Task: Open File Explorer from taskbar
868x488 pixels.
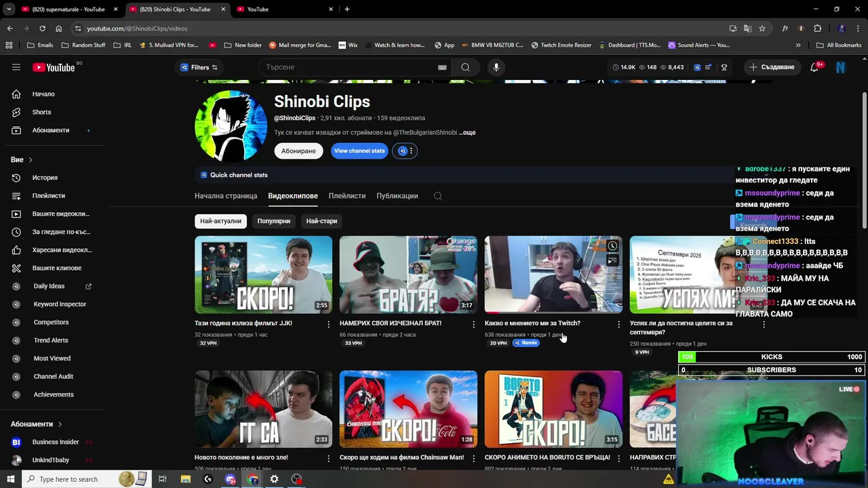Action: [185, 479]
